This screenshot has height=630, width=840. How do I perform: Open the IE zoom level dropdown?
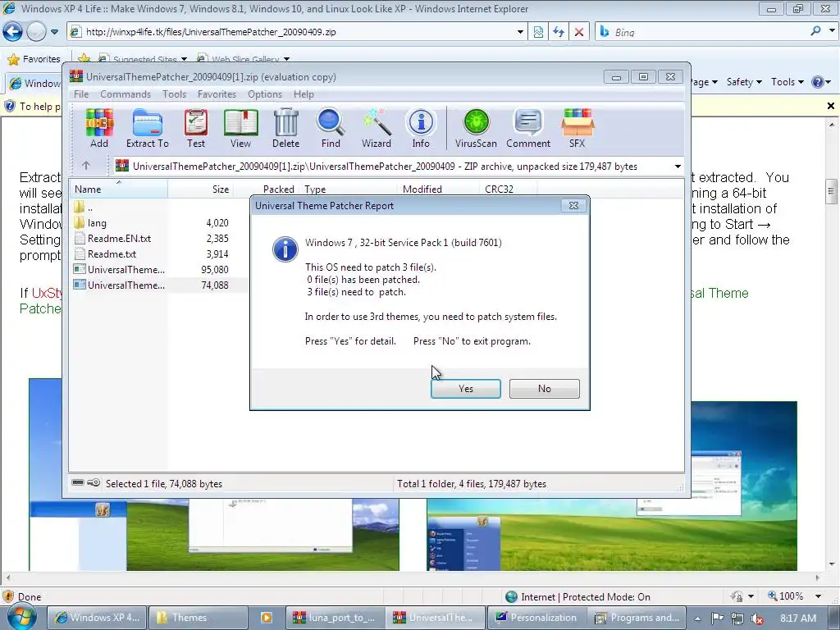click(x=818, y=596)
